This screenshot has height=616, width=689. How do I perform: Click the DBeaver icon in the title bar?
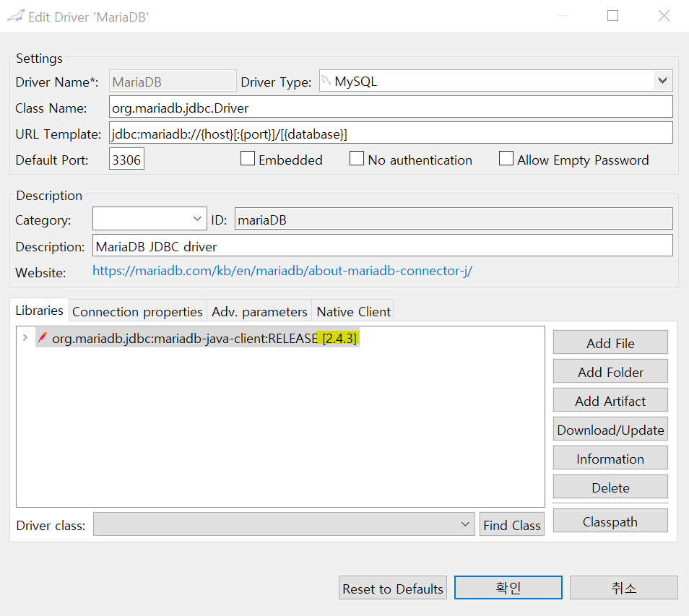click(x=15, y=17)
